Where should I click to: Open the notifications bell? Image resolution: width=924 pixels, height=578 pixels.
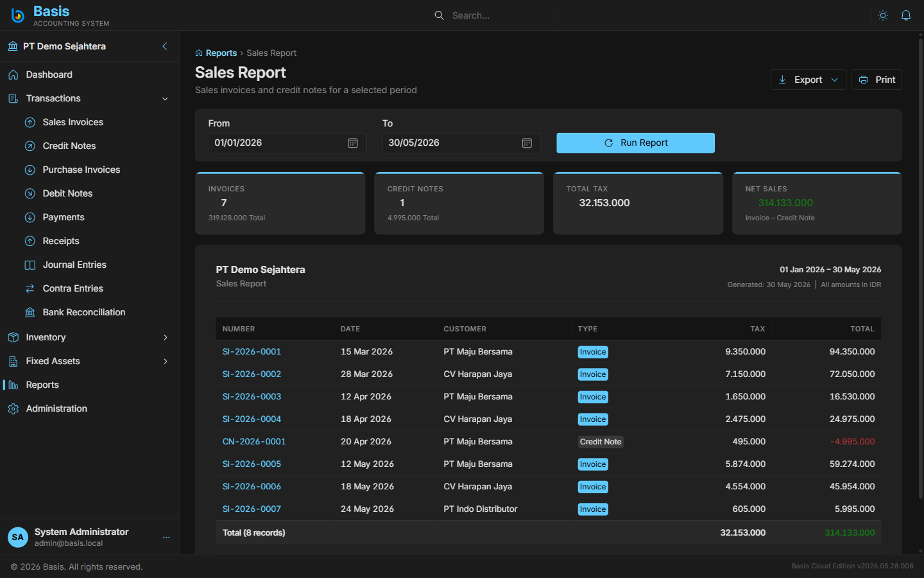coord(906,15)
